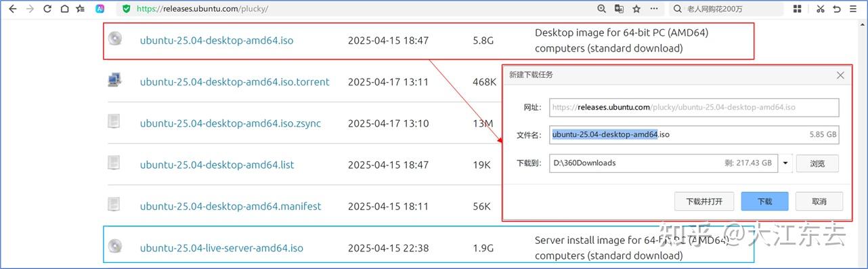This screenshot has height=269, width=868.
Task: Bookmark this page with the star
Action: [636, 9]
